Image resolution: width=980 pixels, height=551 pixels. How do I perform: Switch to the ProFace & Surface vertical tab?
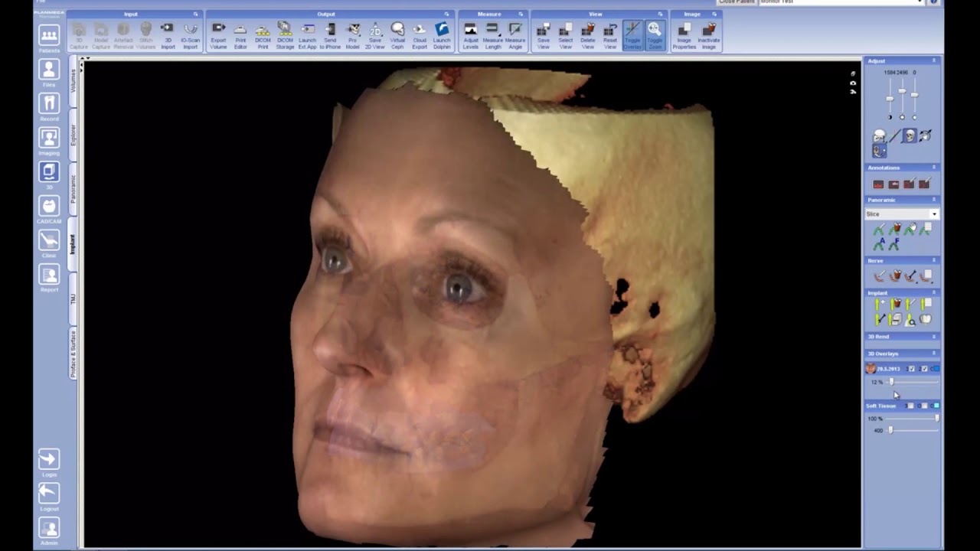73,354
